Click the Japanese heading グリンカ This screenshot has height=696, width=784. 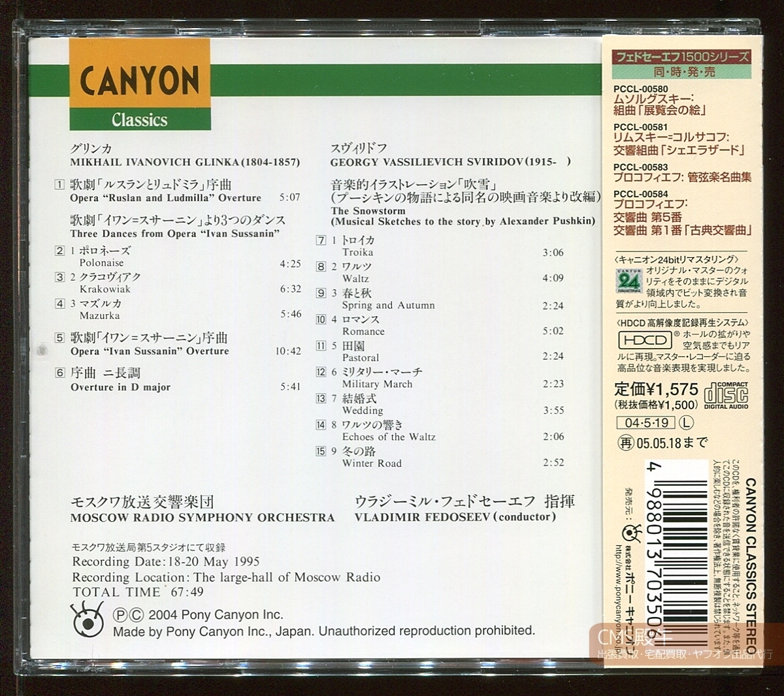point(91,149)
